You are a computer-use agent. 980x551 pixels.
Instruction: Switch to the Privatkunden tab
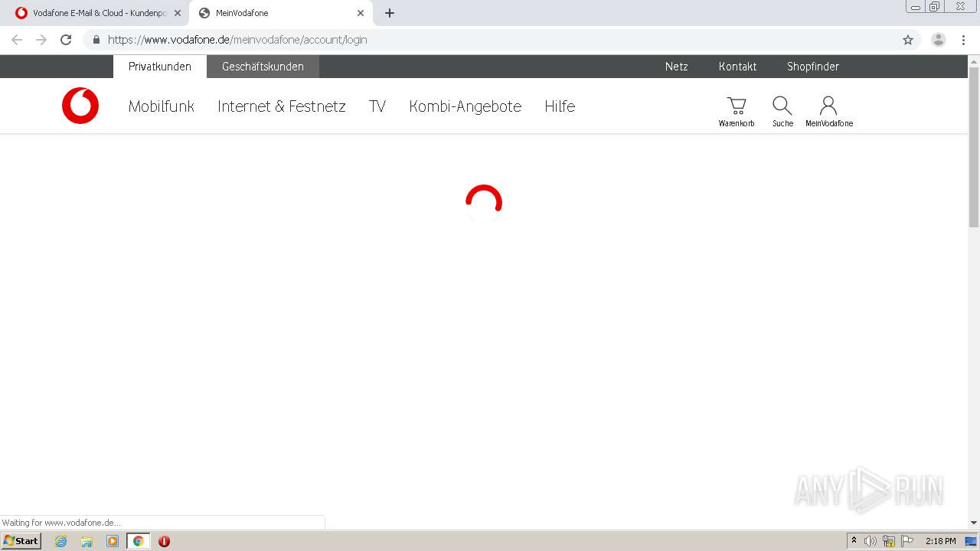tap(160, 67)
